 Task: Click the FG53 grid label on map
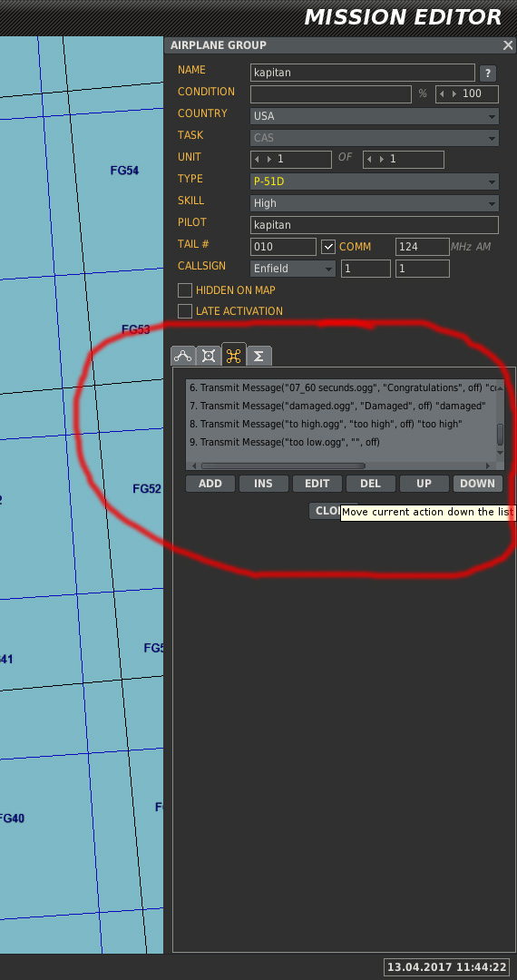point(135,330)
